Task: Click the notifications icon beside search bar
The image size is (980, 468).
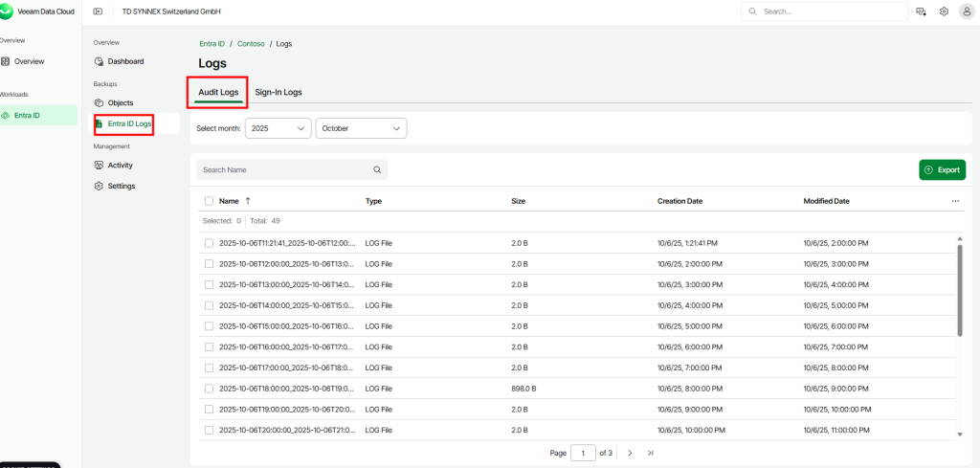Action: tap(921, 11)
